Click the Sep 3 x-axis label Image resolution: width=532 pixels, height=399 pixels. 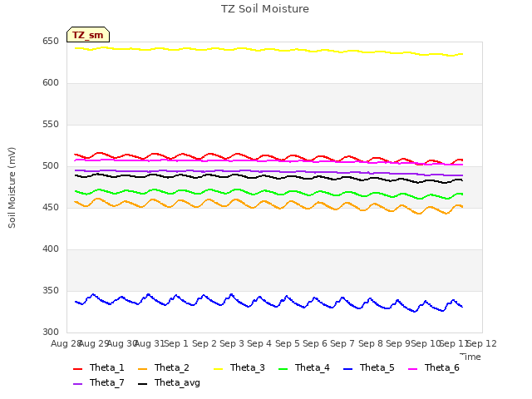pos(232,343)
